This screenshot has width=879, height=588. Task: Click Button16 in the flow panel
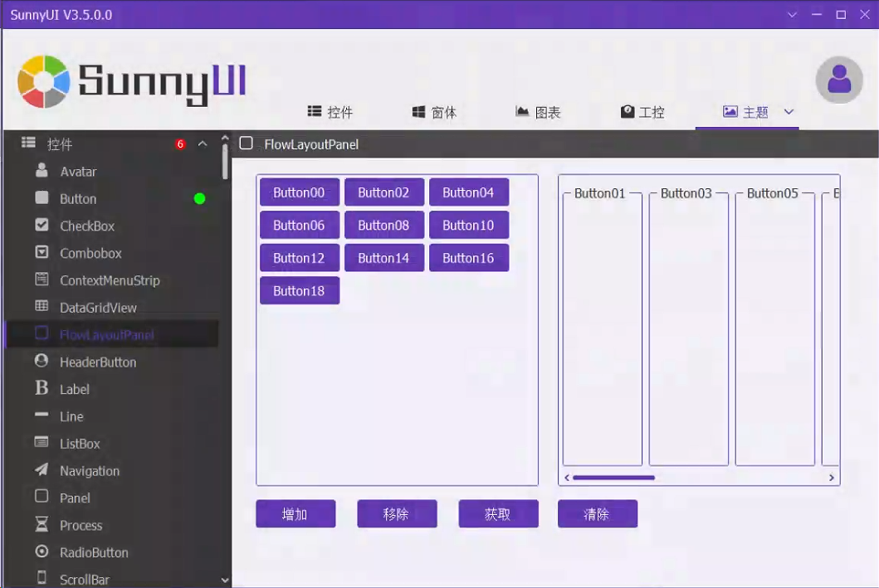click(x=469, y=258)
